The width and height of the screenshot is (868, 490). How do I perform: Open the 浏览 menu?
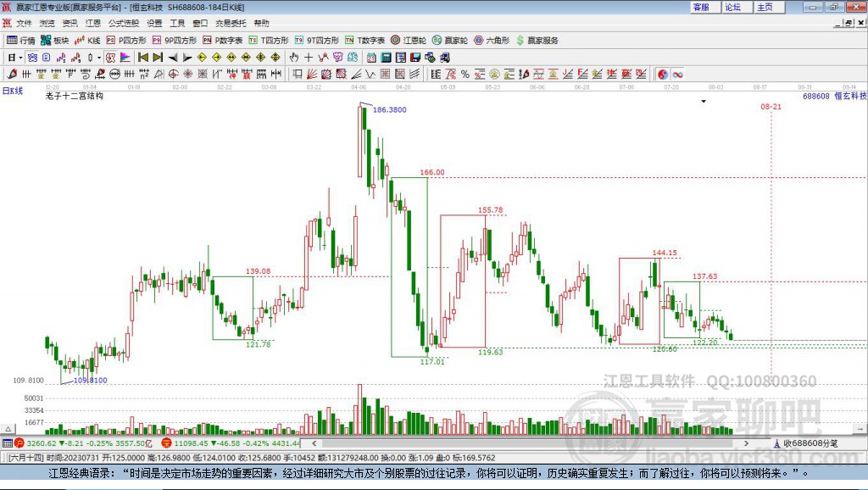tap(47, 23)
